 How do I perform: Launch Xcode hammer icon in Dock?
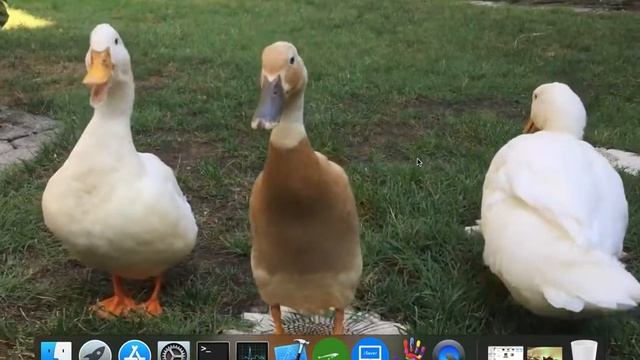pyautogui.click(x=291, y=350)
